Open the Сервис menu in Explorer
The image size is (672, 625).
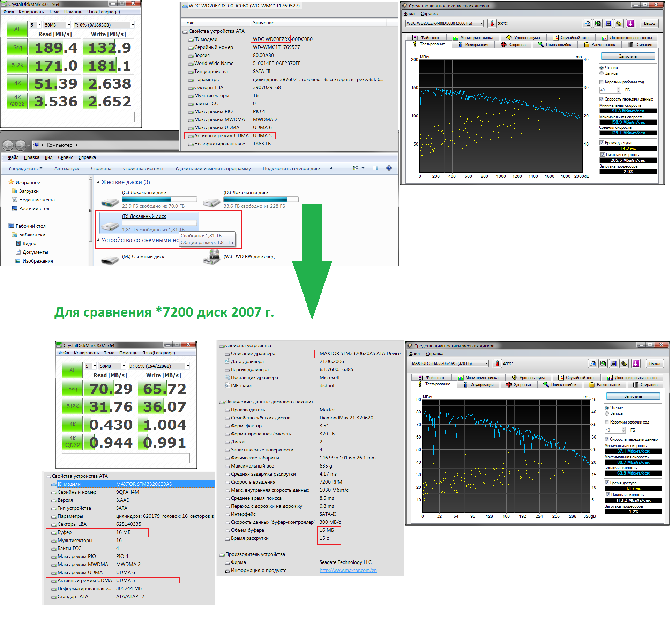[65, 157]
